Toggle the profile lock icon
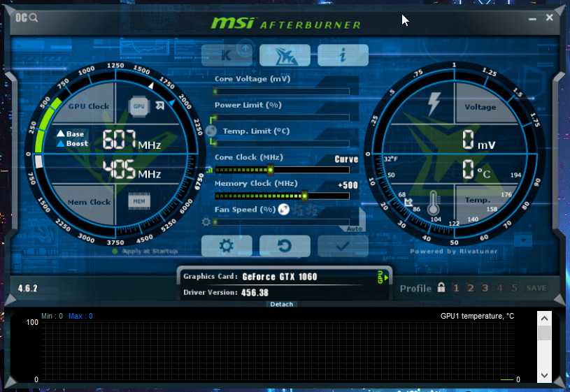This screenshot has width=570, height=392. (441, 287)
